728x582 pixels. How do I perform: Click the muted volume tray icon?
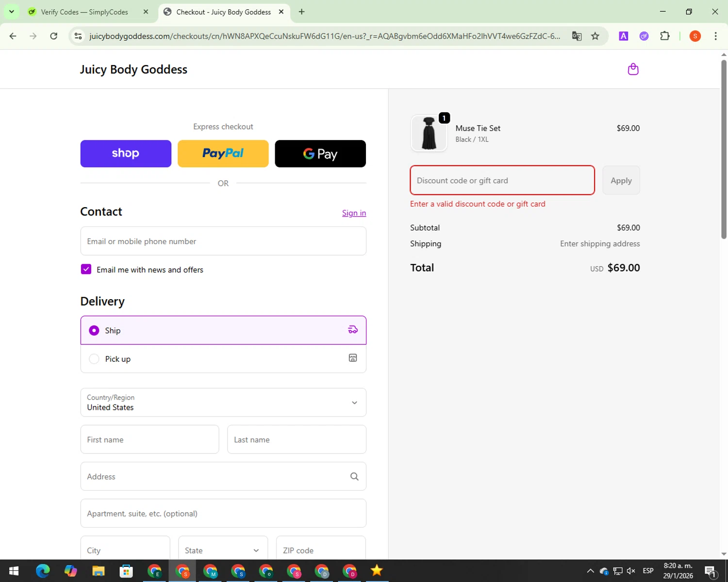[x=631, y=571]
